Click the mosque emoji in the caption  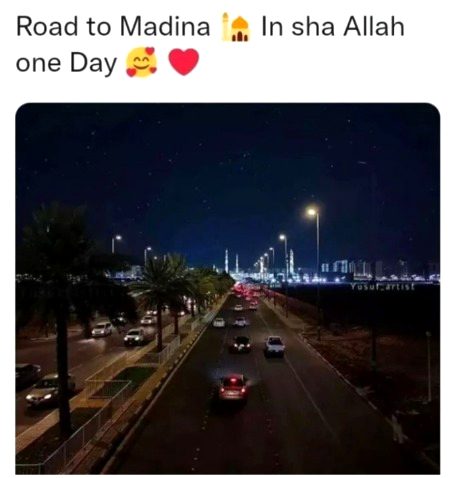tap(236, 27)
